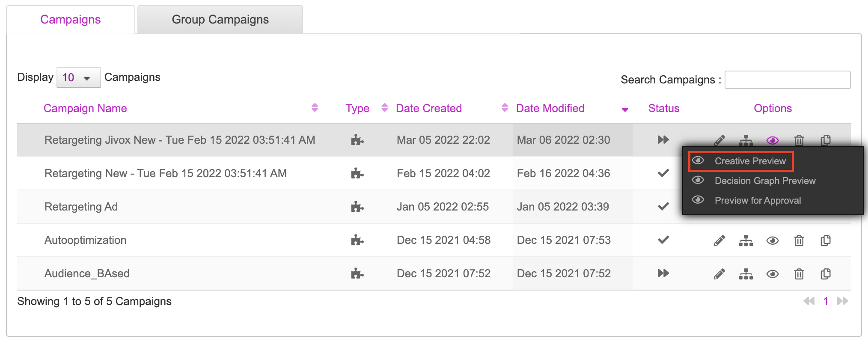The height and width of the screenshot is (344, 868).
Task: Click status checkmark for Retargeting New row
Action: click(663, 173)
